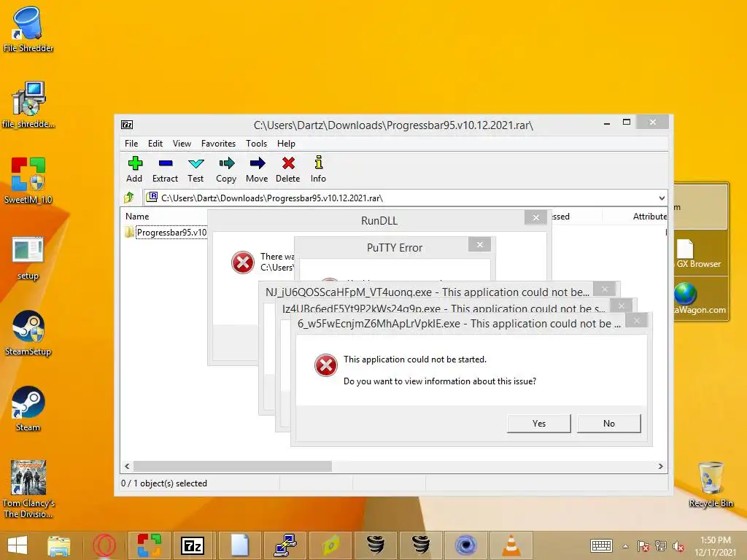The height and width of the screenshot is (560, 747).
Task: Select the Recycle Bin desktop icon
Action: [x=711, y=484]
